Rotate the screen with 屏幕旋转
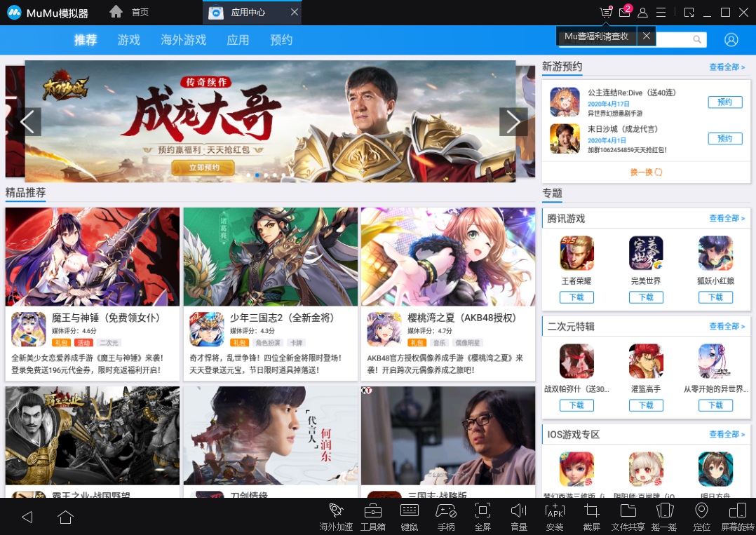Image resolution: width=756 pixels, height=535 pixels. [738, 514]
